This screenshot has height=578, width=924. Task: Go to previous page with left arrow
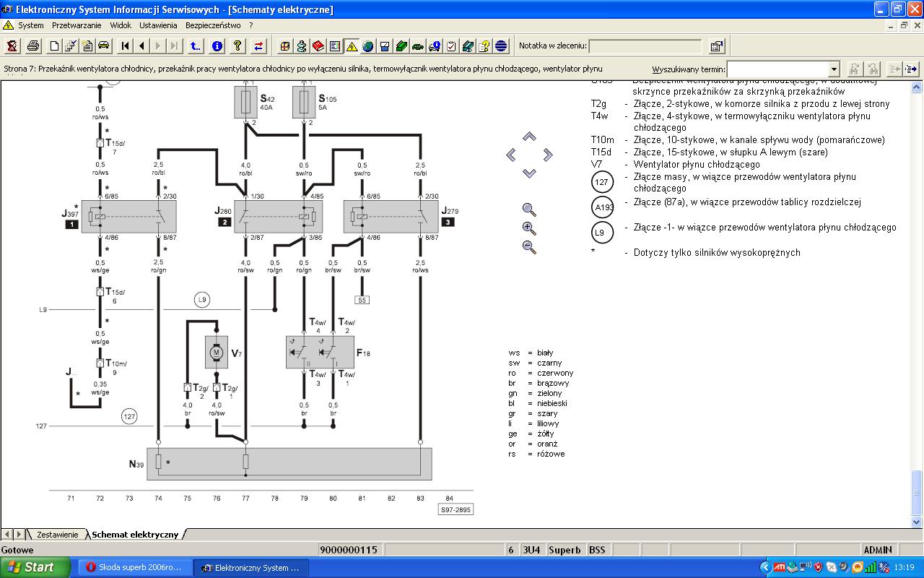(141, 46)
